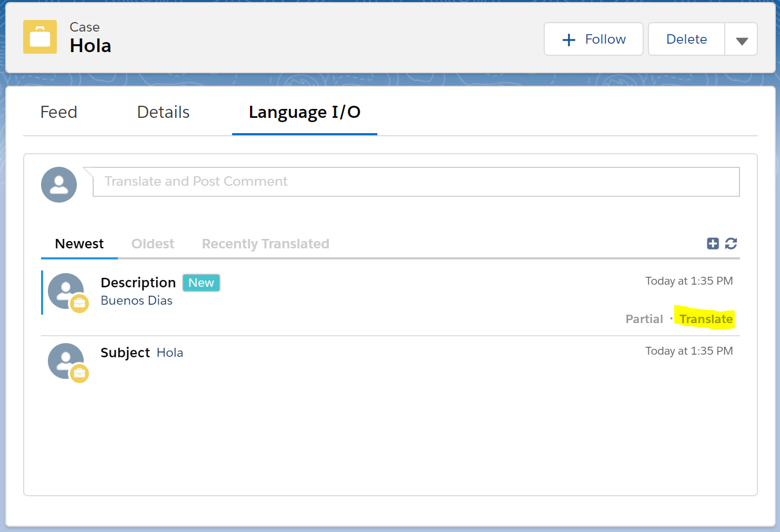Image resolution: width=780 pixels, height=532 pixels.
Task: Click the highlighted Translate link
Action: coord(706,319)
